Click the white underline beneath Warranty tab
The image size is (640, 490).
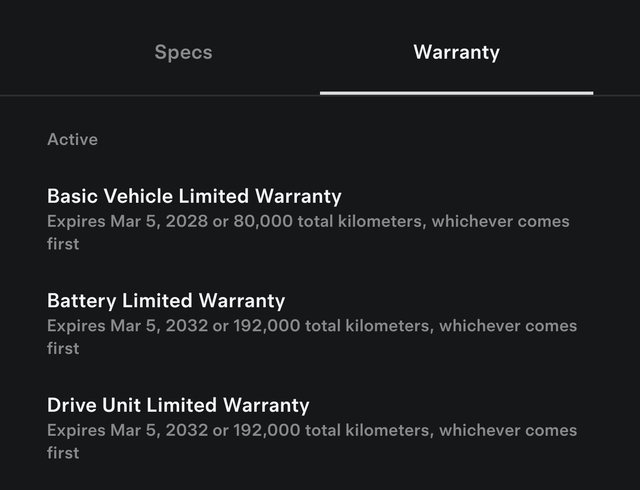click(x=456, y=93)
